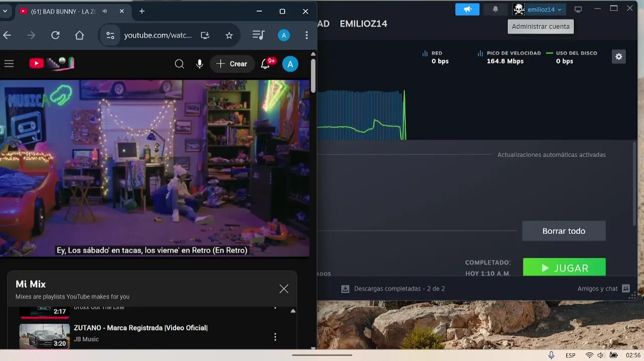Viewport: 644px width, 361px height.
Task: Click the youtube.com address bar
Action: click(x=158, y=35)
